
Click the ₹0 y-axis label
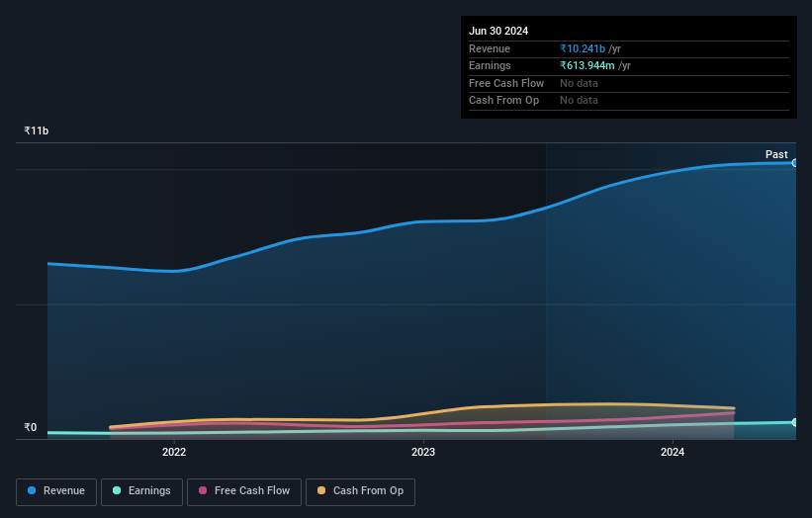point(31,427)
